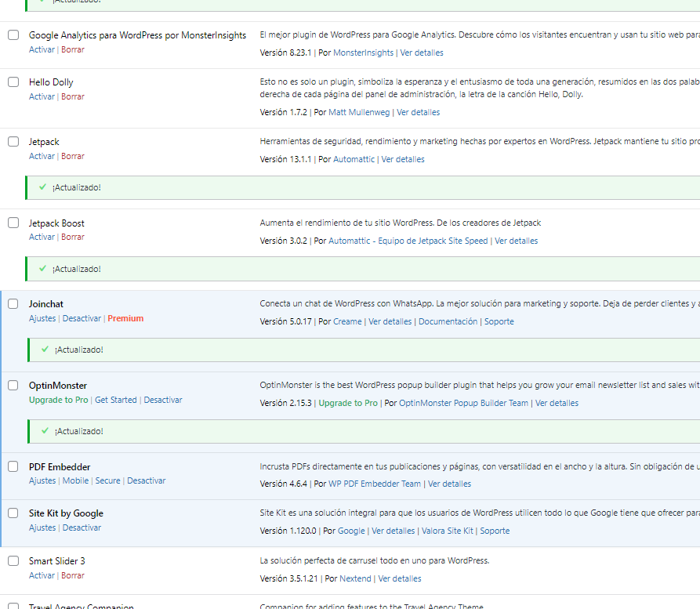700x609 pixels.
Task: Click Borrar under Jetpack
Action: click(73, 156)
